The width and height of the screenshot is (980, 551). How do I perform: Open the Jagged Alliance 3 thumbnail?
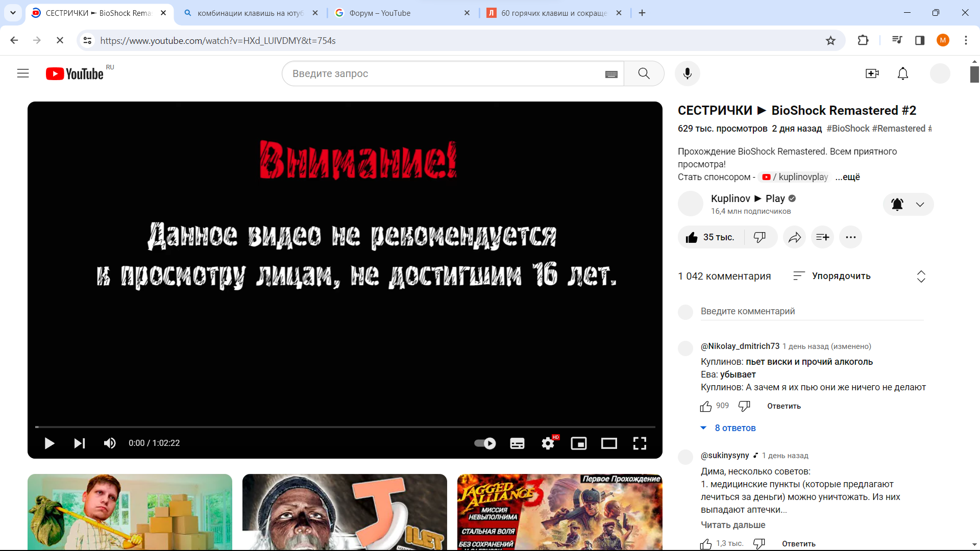click(560, 512)
